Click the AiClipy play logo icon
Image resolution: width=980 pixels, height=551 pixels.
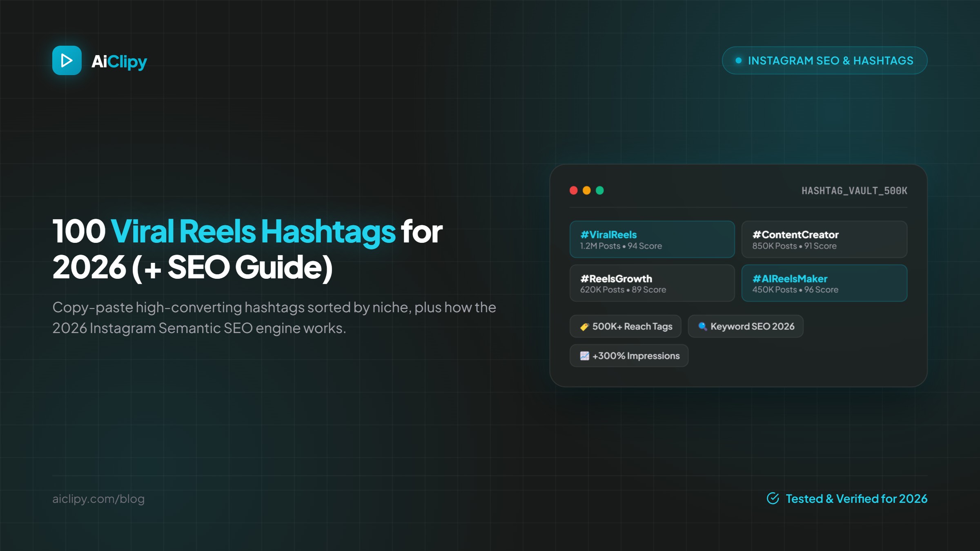[67, 60]
